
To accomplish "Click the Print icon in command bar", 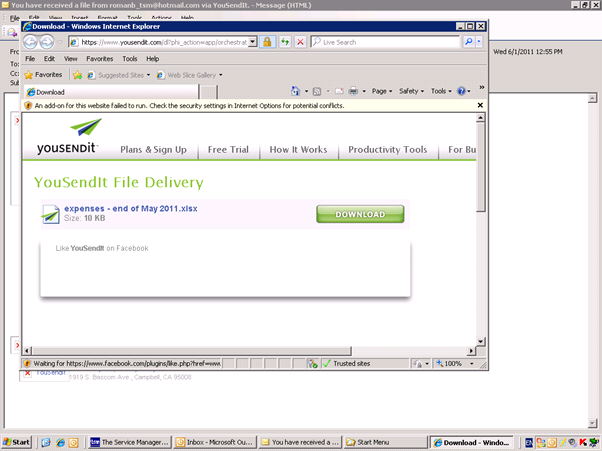I will coord(353,91).
